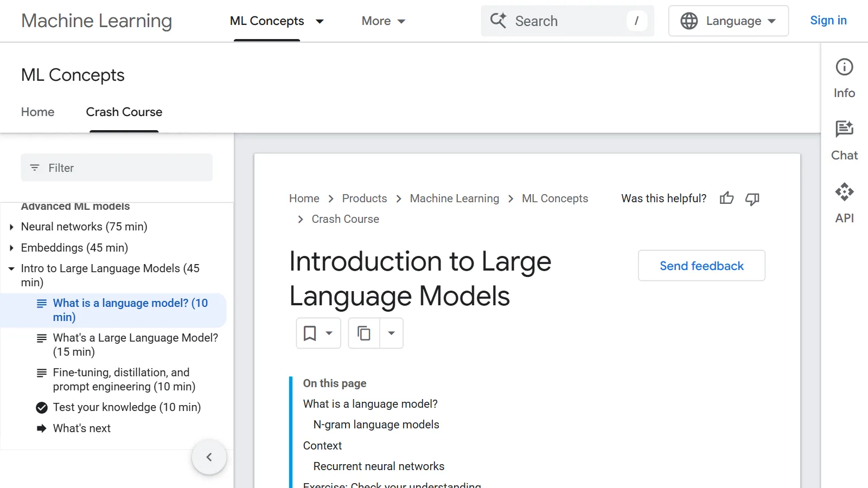868x488 pixels.
Task: Click the Info panel icon
Action: pyautogui.click(x=844, y=67)
